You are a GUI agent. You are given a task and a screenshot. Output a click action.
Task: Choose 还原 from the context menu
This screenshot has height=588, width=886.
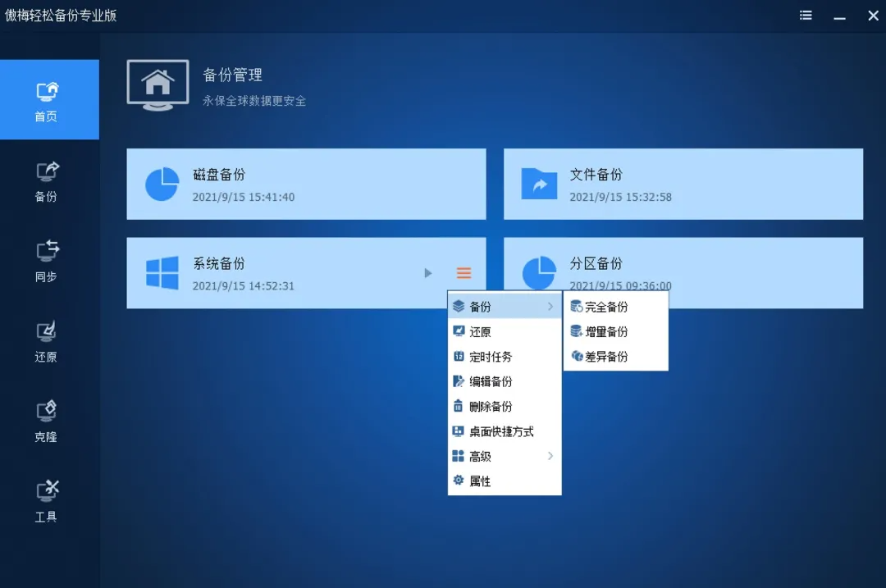coord(505,331)
